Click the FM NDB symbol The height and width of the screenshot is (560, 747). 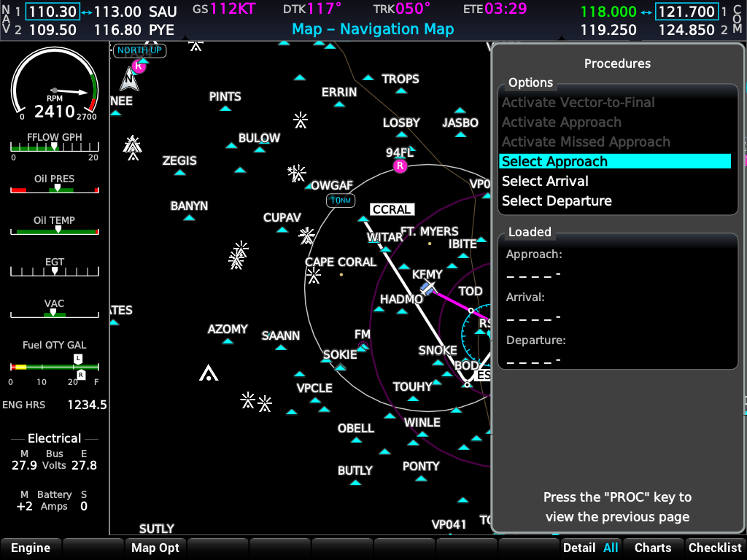tap(363, 346)
